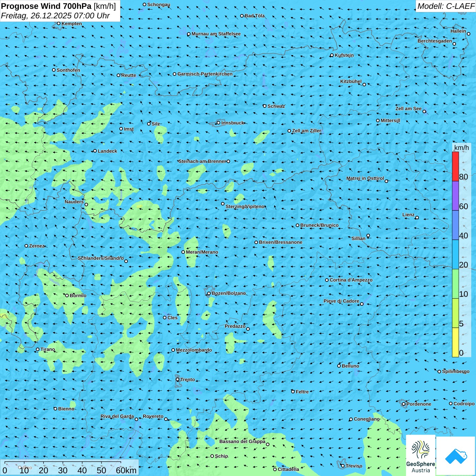The image size is (476, 476).
Task: Click the Feltre city label
Action: pyautogui.click(x=302, y=392)
